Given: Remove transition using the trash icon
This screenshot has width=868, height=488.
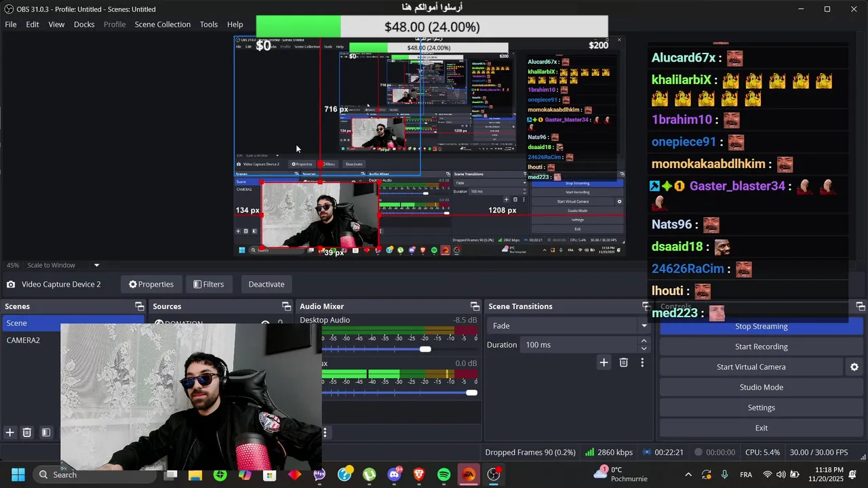Looking at the screenshot, I should 624,363.
